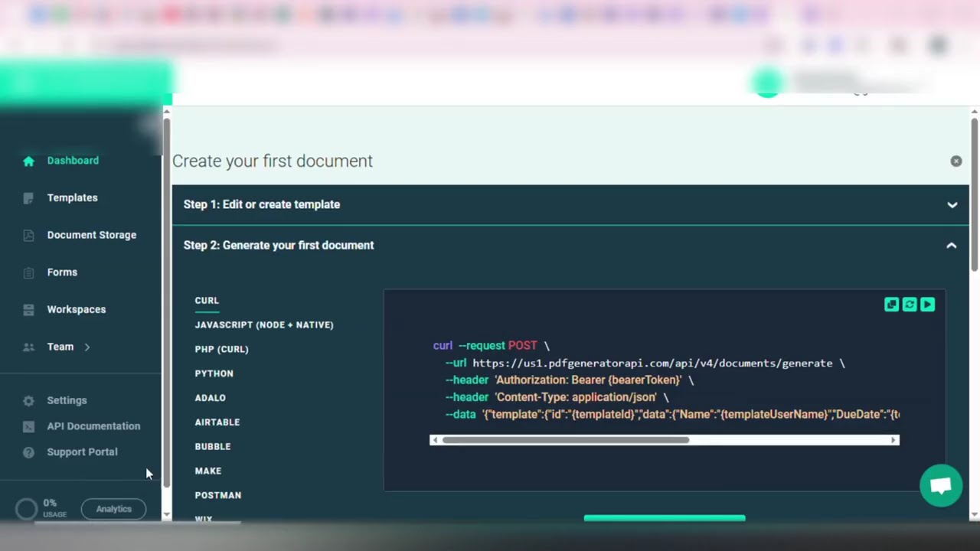The height and width of the screenshot is (551, 980).
Task: Select the Airtable integration tab
Action: (x=217, y=422)
